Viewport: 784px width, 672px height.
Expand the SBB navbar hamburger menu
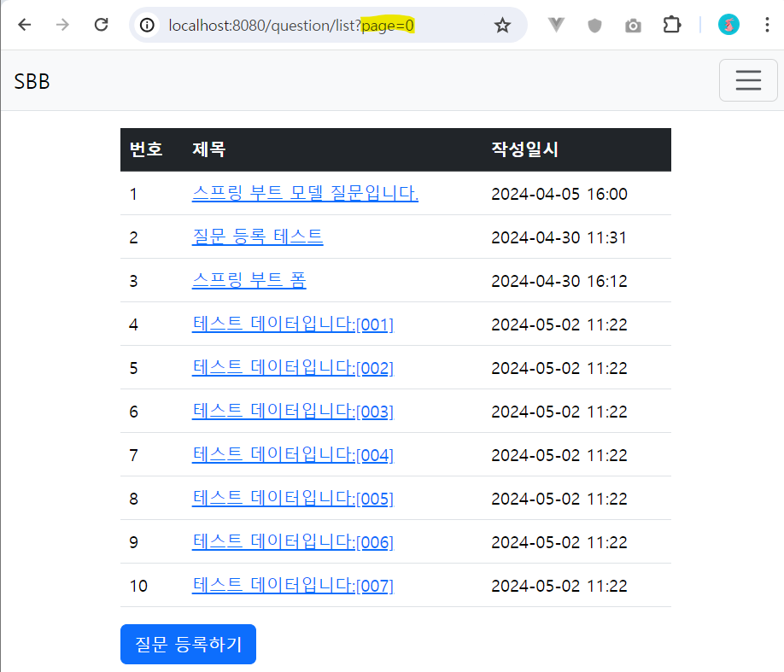pyautogui.click(x=748, y=80)
